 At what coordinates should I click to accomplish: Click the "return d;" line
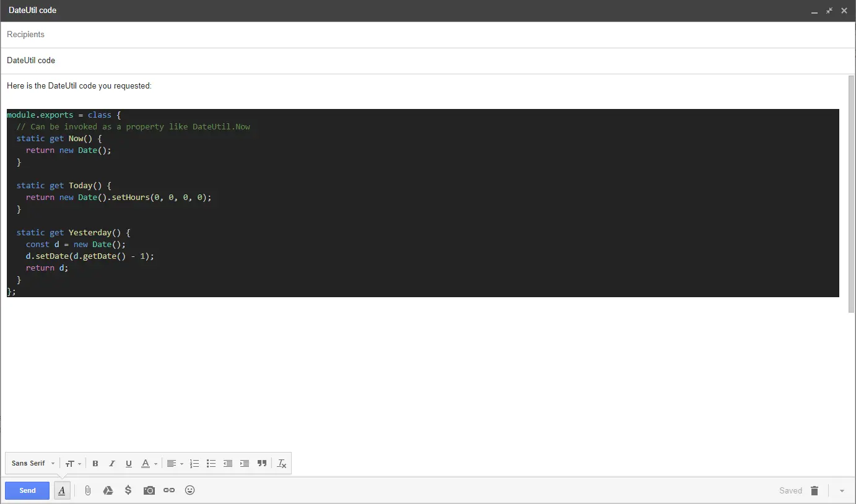click(47, 268)
